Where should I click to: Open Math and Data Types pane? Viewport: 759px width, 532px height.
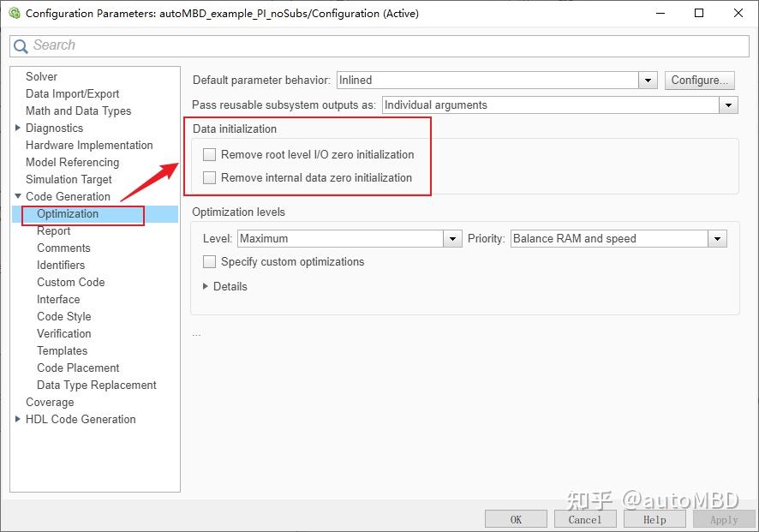[79, 111]
